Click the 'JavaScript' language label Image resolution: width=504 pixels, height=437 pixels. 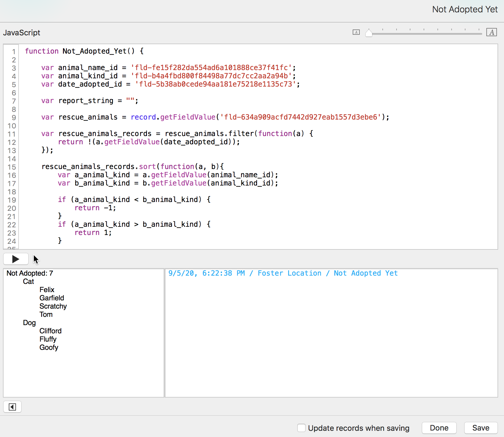(21, 33)
